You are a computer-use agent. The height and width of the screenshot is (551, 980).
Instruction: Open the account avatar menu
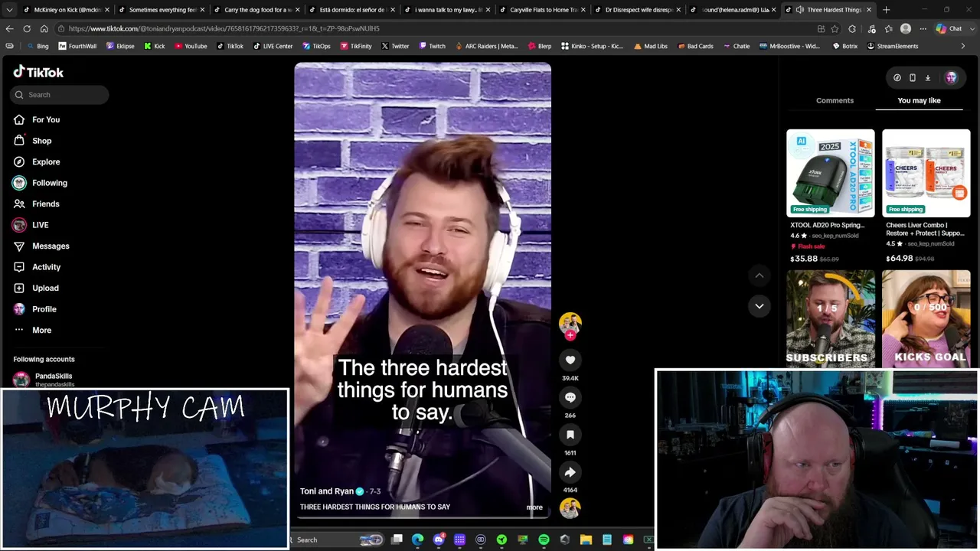click(951, 77)
